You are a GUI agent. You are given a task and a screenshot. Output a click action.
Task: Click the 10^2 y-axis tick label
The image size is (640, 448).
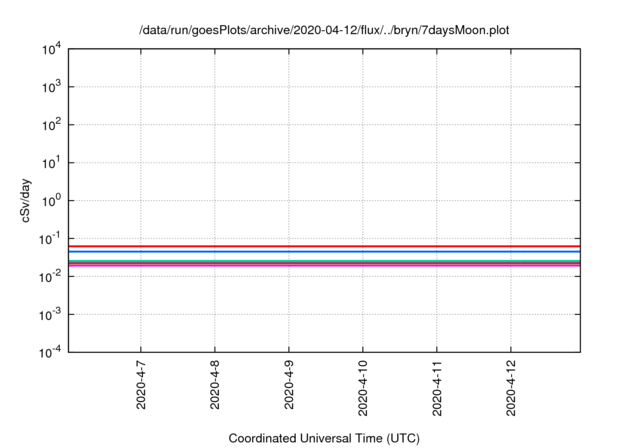click(51, 125)
